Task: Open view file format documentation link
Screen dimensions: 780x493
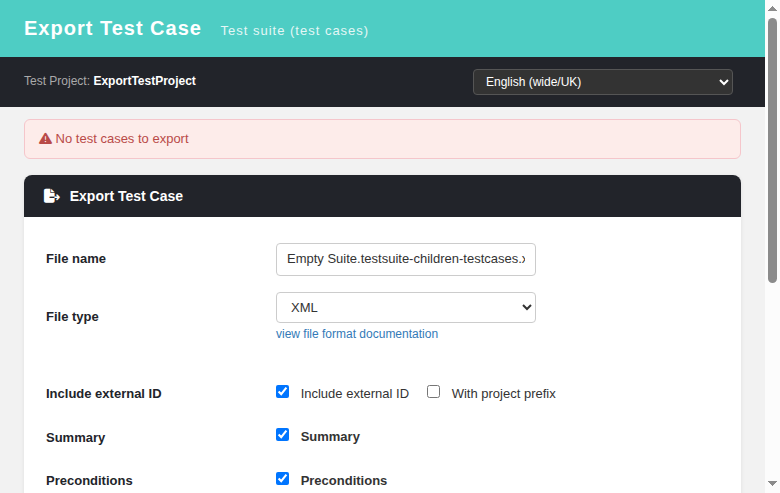Action: [357, 334]
